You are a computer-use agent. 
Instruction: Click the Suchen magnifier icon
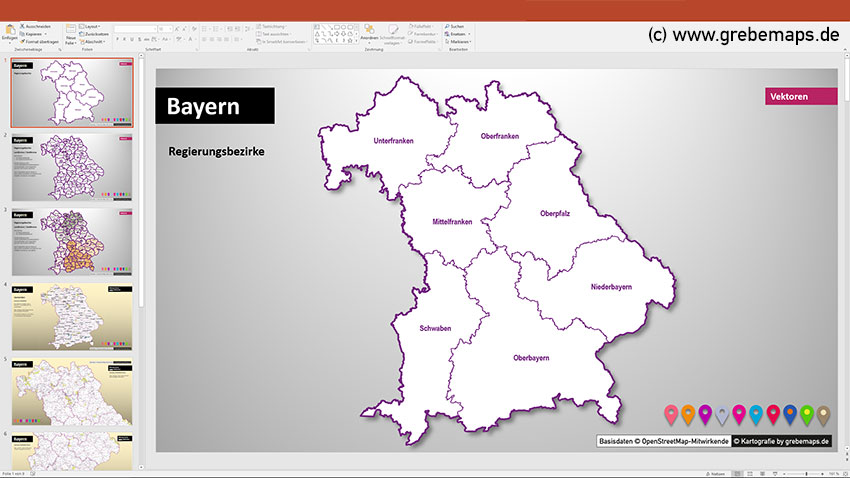pos(445,25)
